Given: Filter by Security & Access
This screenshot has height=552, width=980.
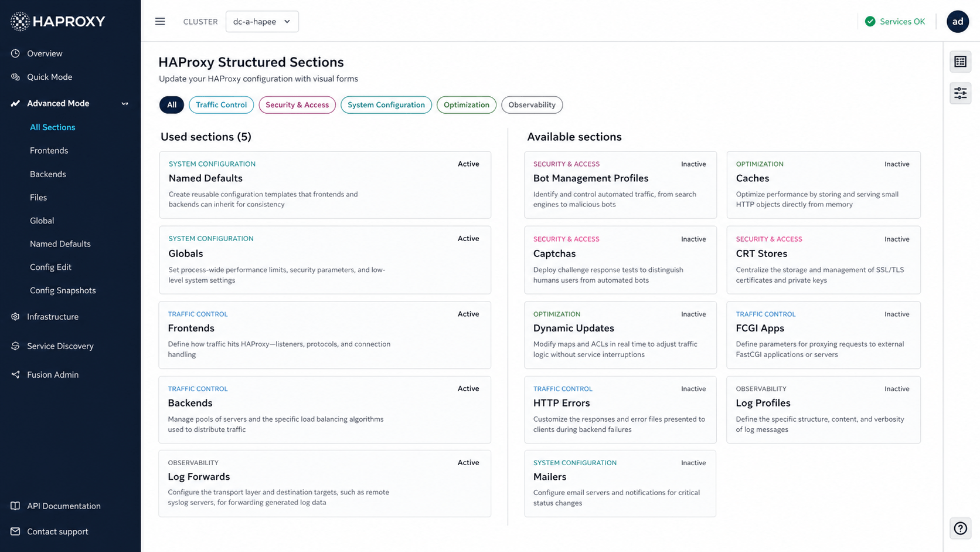Looking at the screenshot, I should [297, 105].
